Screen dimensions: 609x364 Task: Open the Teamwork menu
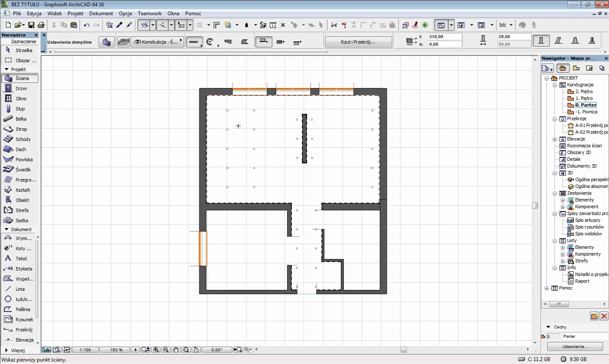click(x=149, y=14)
